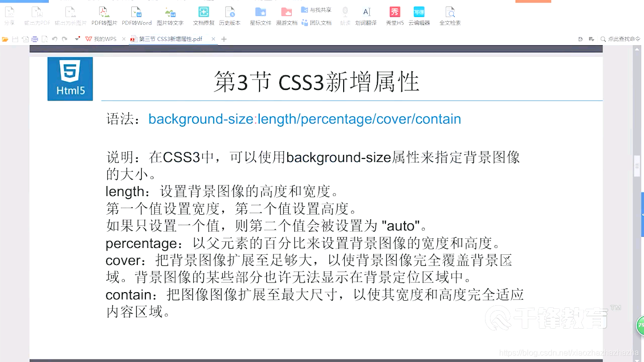The image size is (644, 362).
Task: Open 星标文件 starred files
Action: click(x=261, y=16)
